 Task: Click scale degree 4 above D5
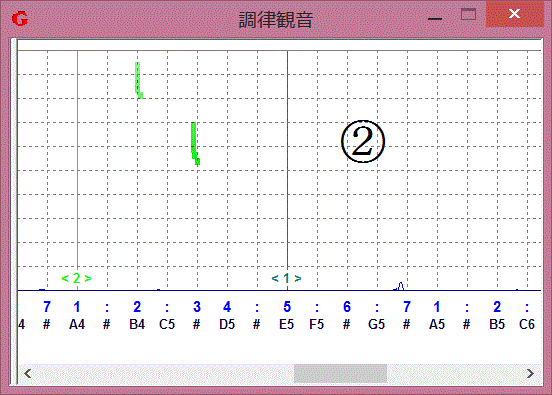click(227, 307)
